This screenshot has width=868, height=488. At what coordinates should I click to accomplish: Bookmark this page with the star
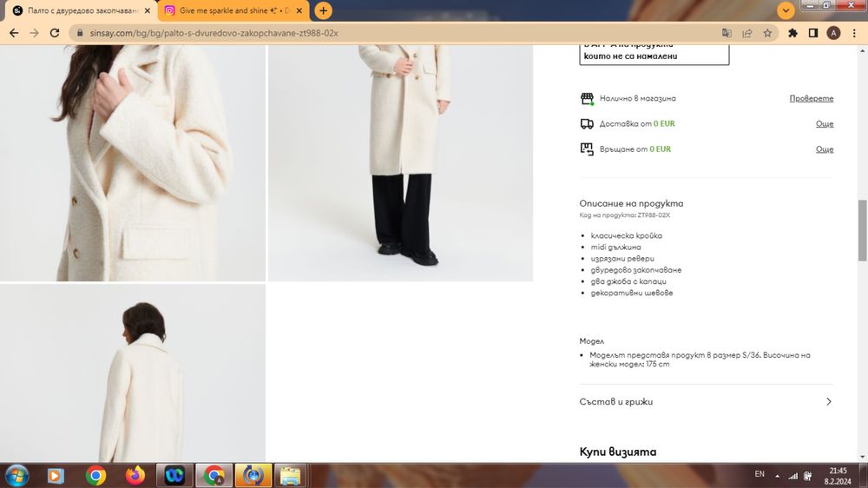pyautogui.click(x=767, y=33)
